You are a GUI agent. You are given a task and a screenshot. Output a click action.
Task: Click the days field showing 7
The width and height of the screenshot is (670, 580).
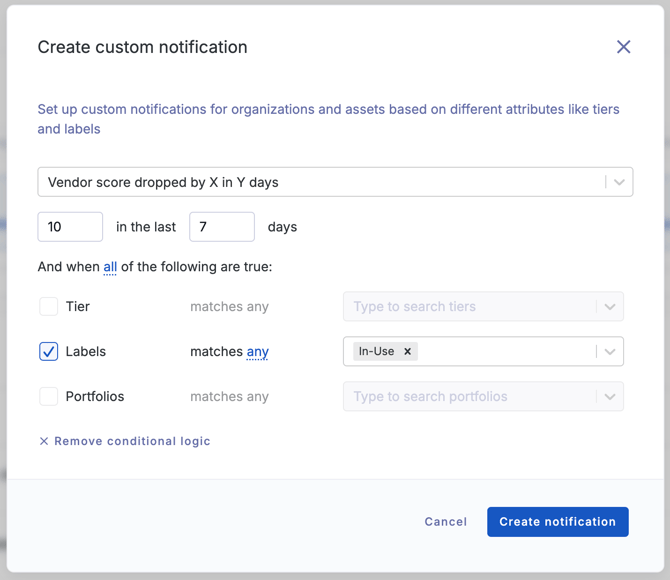tap(221, 227)
